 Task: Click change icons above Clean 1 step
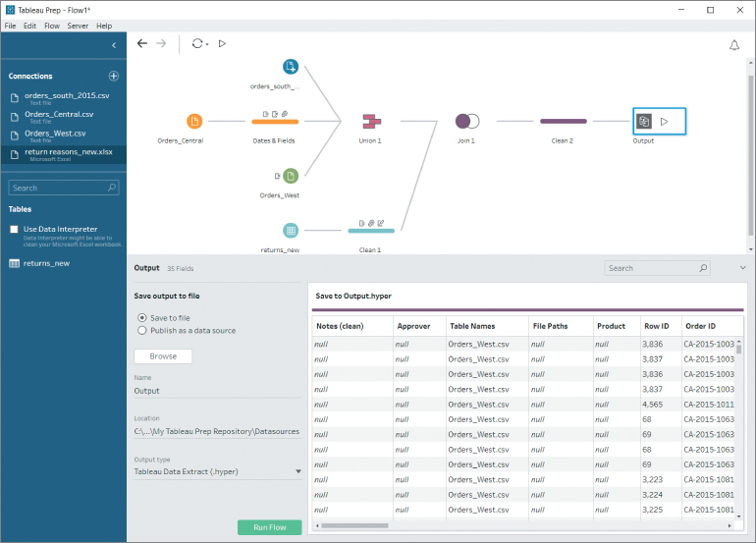pyautogui.click(x=371, y=223)
